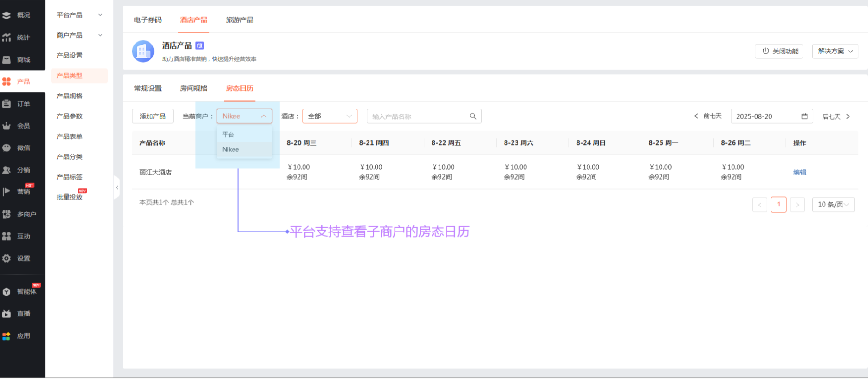Open the 统计 statistics icon

click(6, 38)
